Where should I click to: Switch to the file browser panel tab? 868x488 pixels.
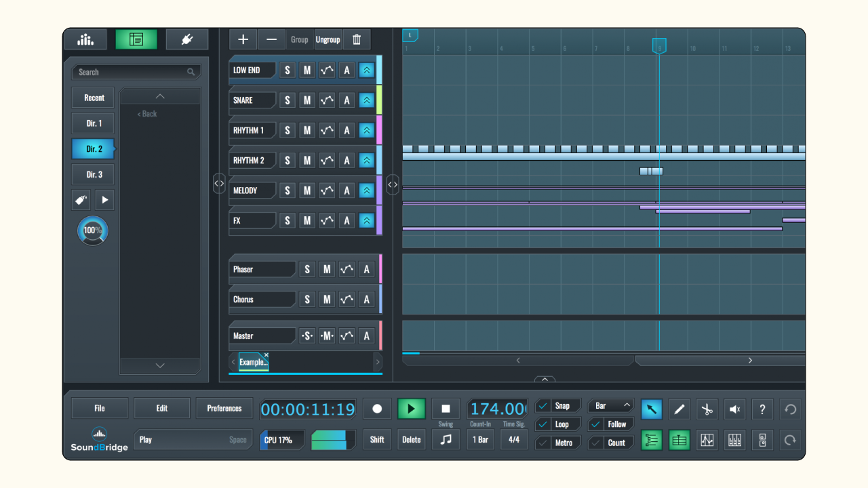click(136, 39)
